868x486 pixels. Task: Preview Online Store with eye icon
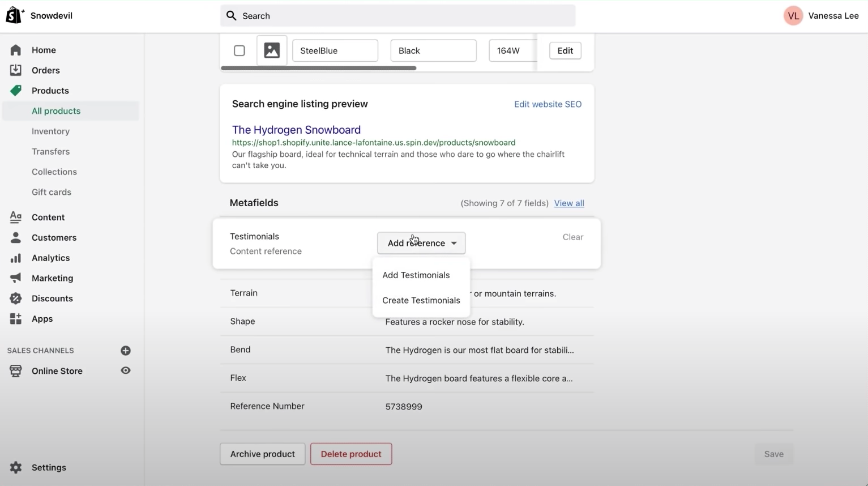tap(126, 370)
